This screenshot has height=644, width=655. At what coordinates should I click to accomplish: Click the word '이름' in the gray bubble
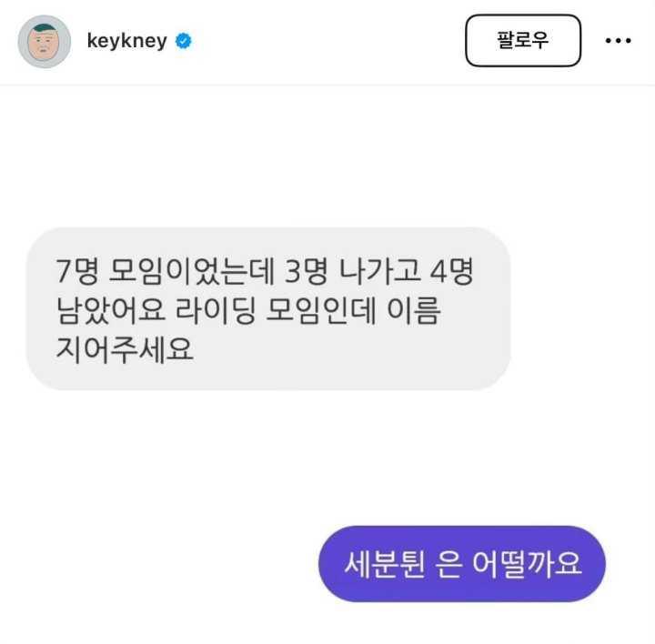(x=414, y=310)
